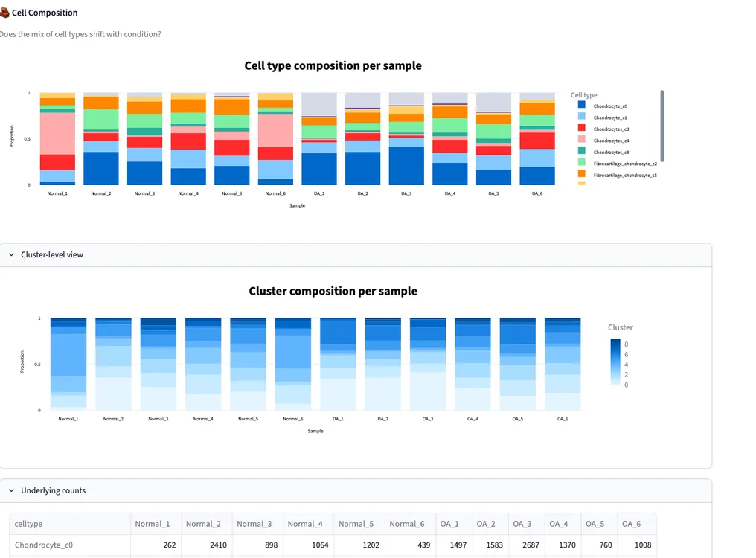Click the "Cluster" color scale title
Image resolution: width=756 pixels, height=558 pixels.
click(x=620, y=327)
